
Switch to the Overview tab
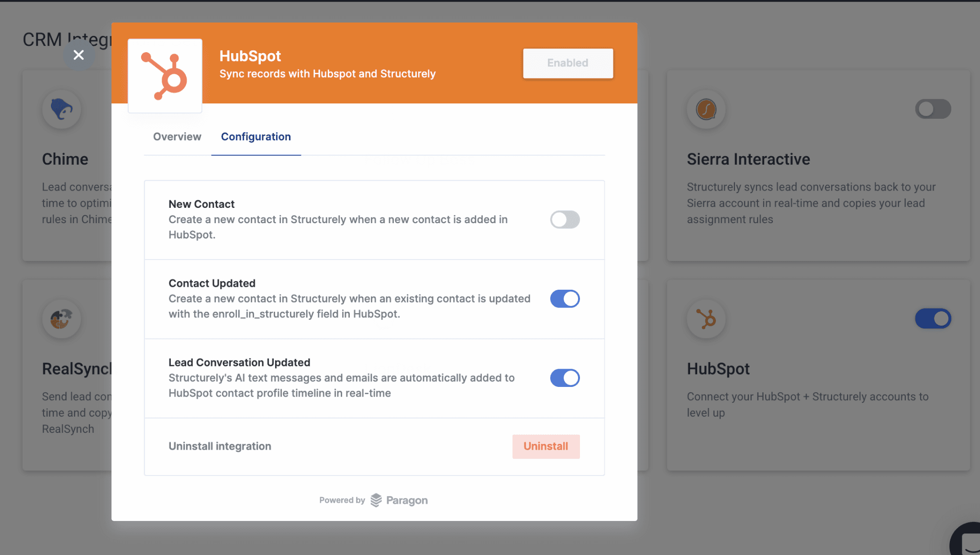(177, 137)
